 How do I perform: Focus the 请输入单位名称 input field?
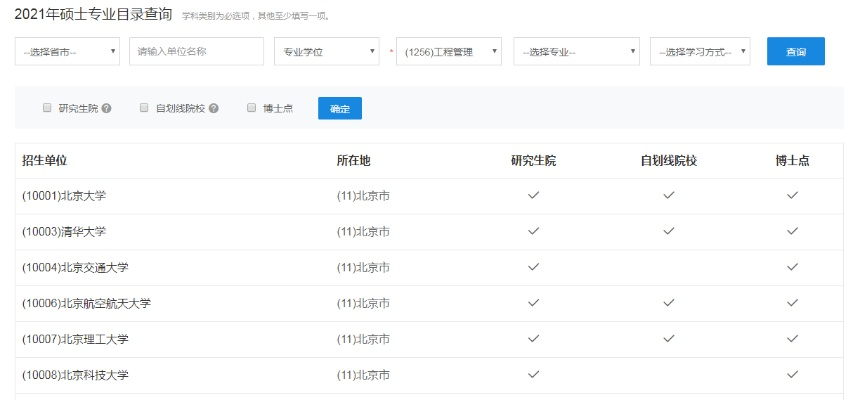tap(196, 51)
